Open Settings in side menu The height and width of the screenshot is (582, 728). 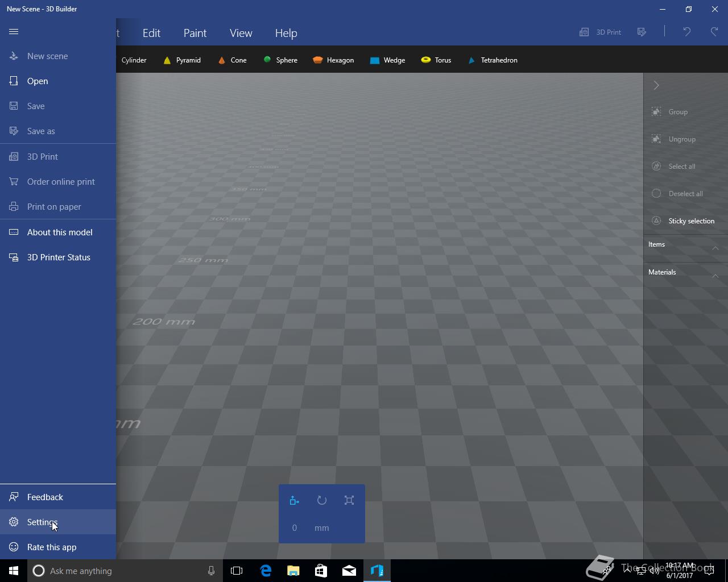pos(58,522)
